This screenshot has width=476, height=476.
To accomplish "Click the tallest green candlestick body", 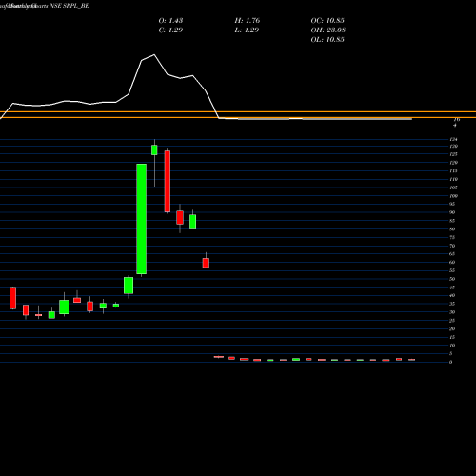I will point(142,219).
